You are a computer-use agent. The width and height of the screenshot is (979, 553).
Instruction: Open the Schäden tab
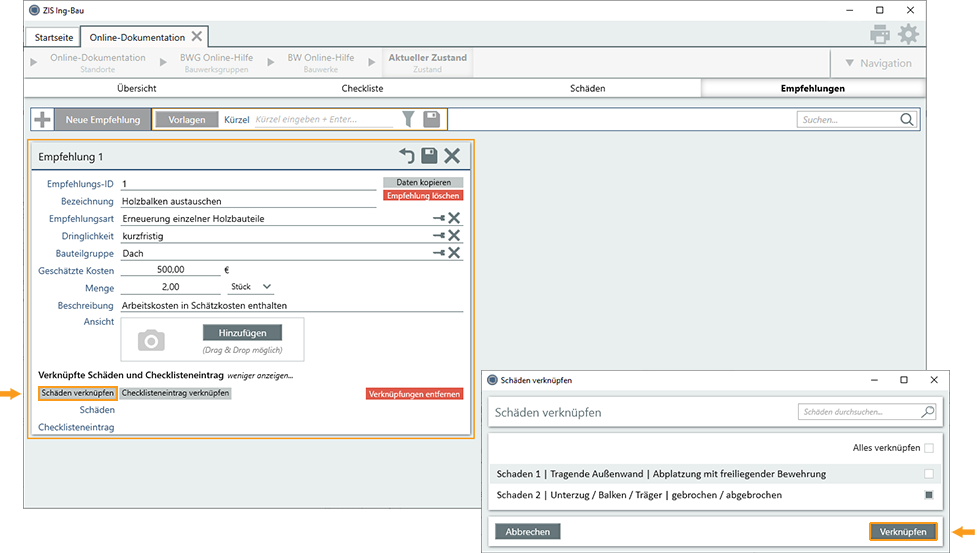point(587,88)
